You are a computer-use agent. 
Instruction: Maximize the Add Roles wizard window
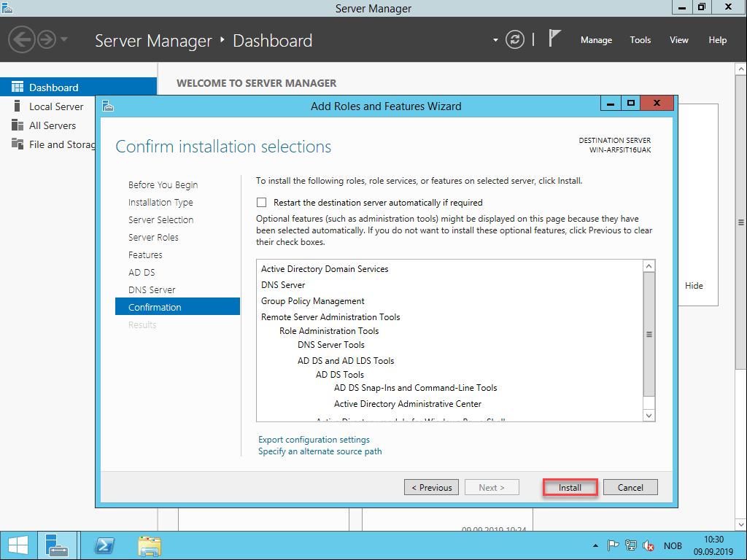click(631, 103)
